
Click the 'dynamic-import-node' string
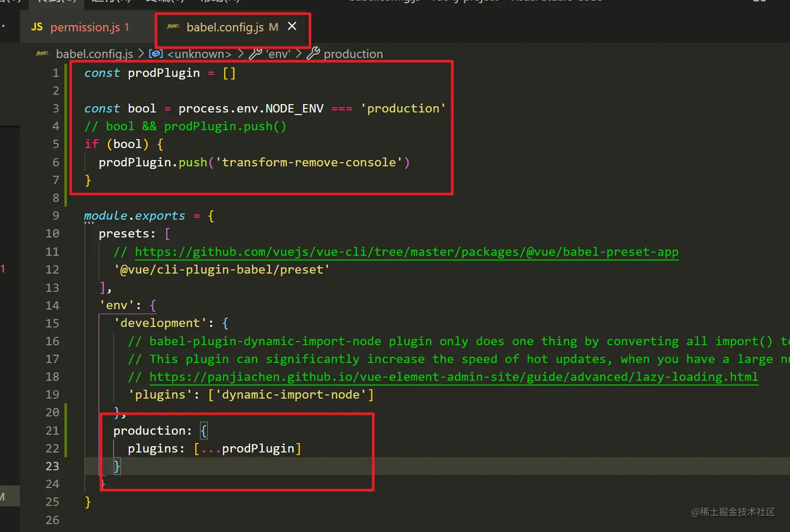(x=291, y=395)
